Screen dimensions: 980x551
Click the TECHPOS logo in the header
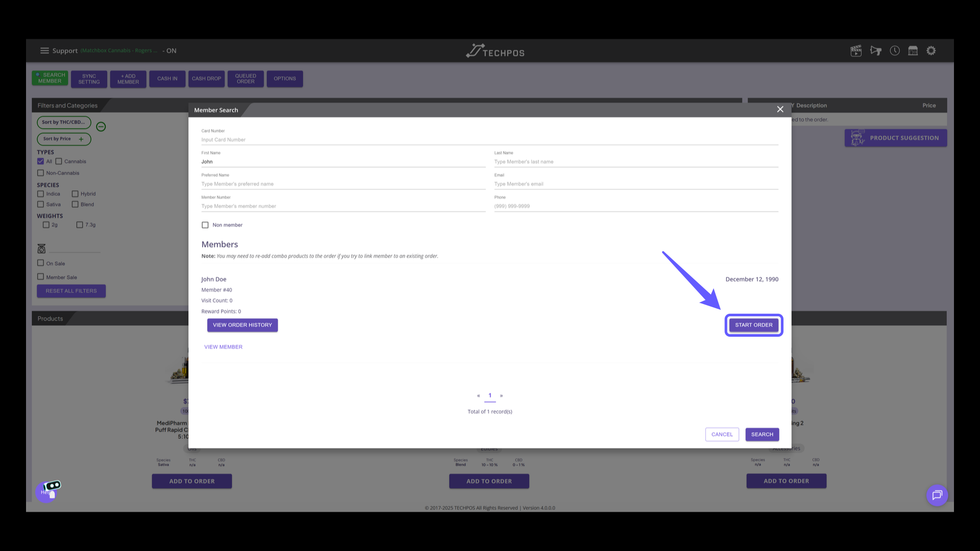(494, 51)
